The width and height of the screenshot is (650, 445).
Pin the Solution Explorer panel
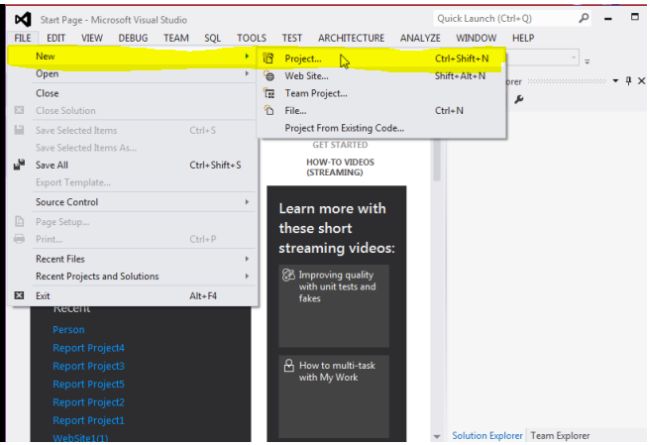628,81
